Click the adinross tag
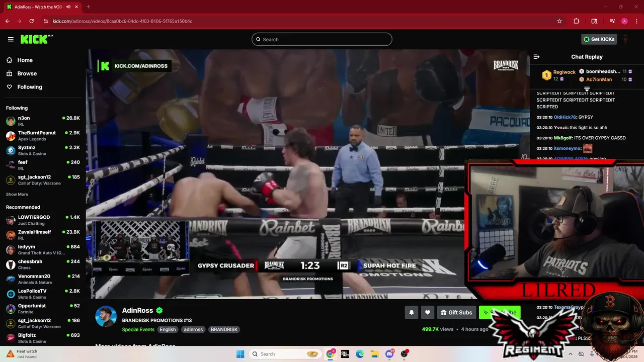Viewport: 644px width, 362px height. (x=193, y=330)
